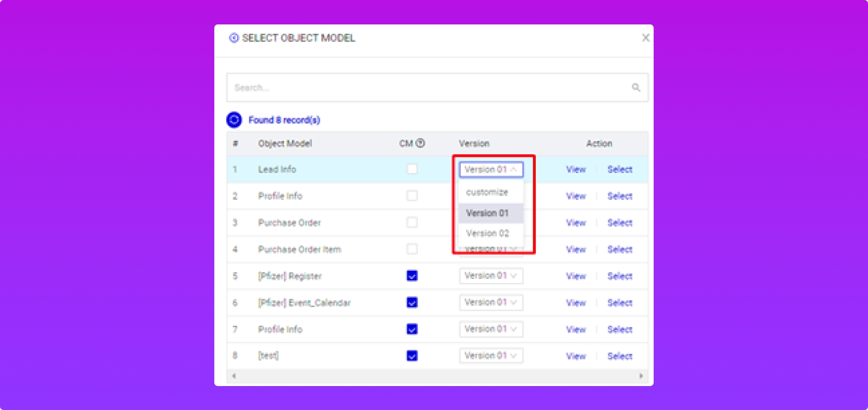Click the CM help question mark icon
This screenshot has width=868, height=410.
[420, 143]
